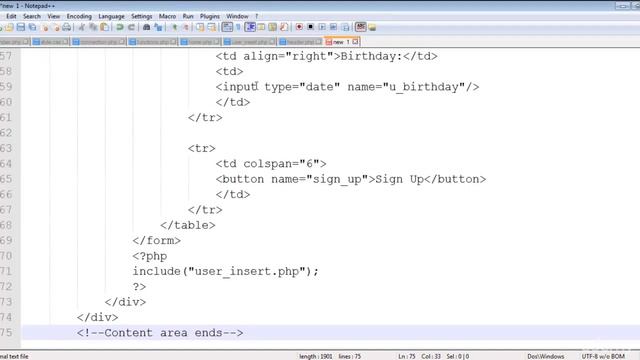640x360 pixels.
Task: Open the Function List icon
Action: point(284,27)
